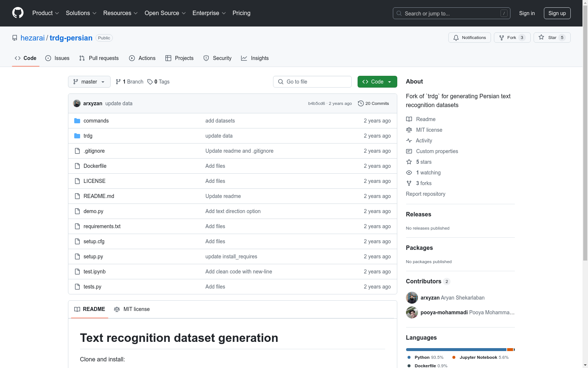This screenshot has width=588, height=368.
Task: Click the scale icon beside MIT license in About
Action: click(x=409, y=130)
